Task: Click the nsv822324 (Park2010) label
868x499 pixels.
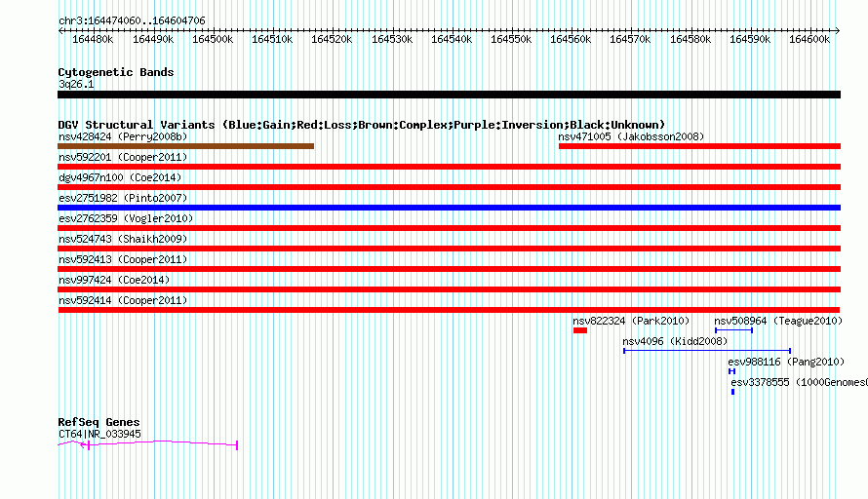Action: [x=631, y=321]
